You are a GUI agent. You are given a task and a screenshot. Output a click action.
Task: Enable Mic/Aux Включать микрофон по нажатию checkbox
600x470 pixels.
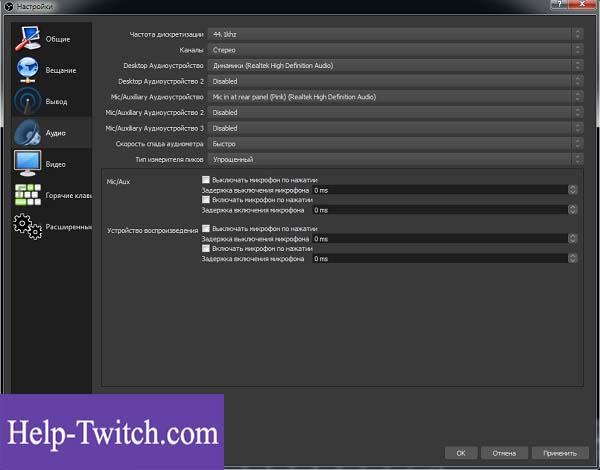206,199
